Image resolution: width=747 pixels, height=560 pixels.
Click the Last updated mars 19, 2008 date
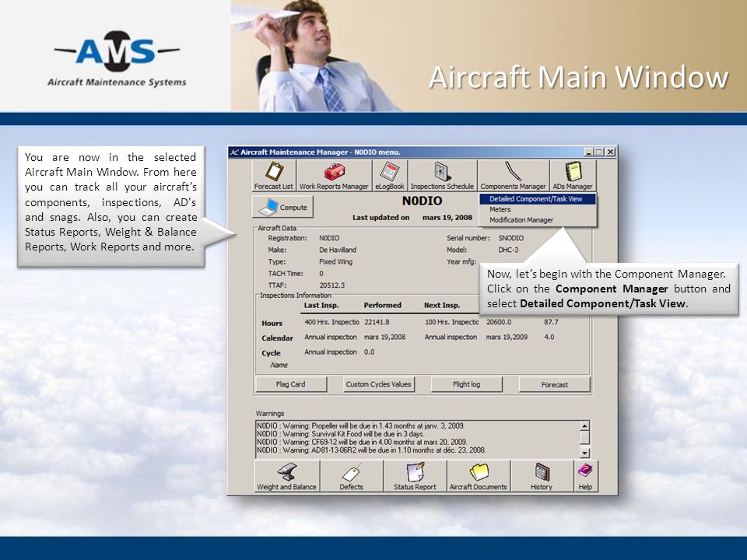pyautogui.click(x=447, y=217)
